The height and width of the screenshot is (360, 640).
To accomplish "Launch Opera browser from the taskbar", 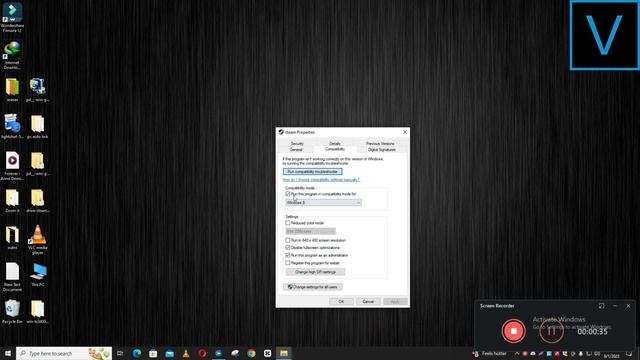I will pos(202,353).
